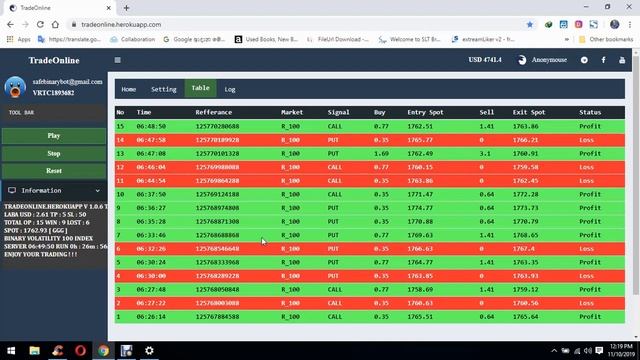Select reference 125770280688 in row 15
This screenshot has height=360, width=640.
pyautogui.click(x=217, y=127)
